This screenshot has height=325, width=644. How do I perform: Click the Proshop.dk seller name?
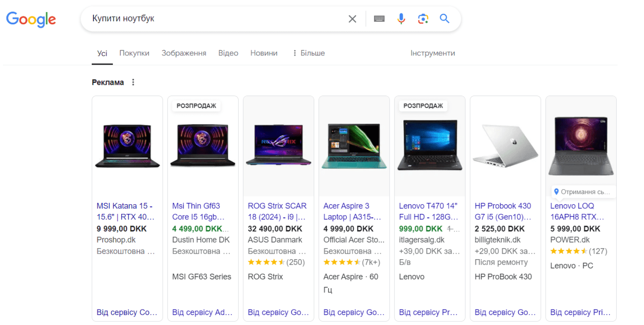(x=116, y=240)
